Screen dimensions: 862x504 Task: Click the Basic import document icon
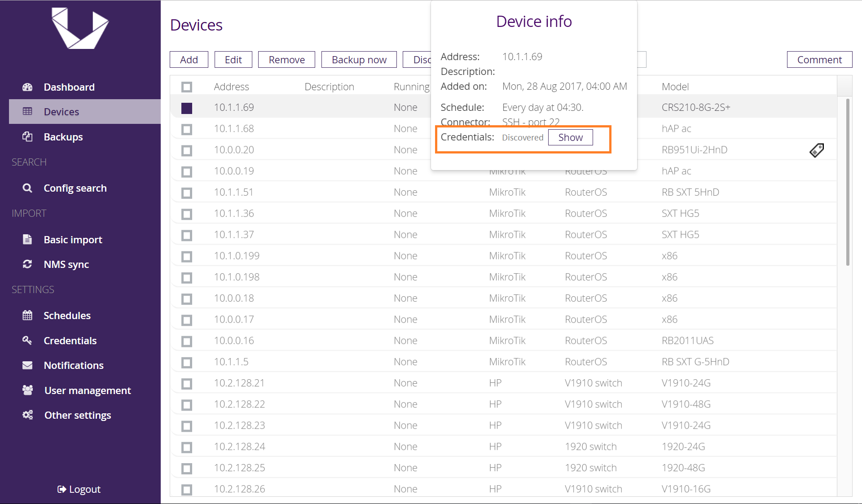pyautogui.click(x=27, y=239)
